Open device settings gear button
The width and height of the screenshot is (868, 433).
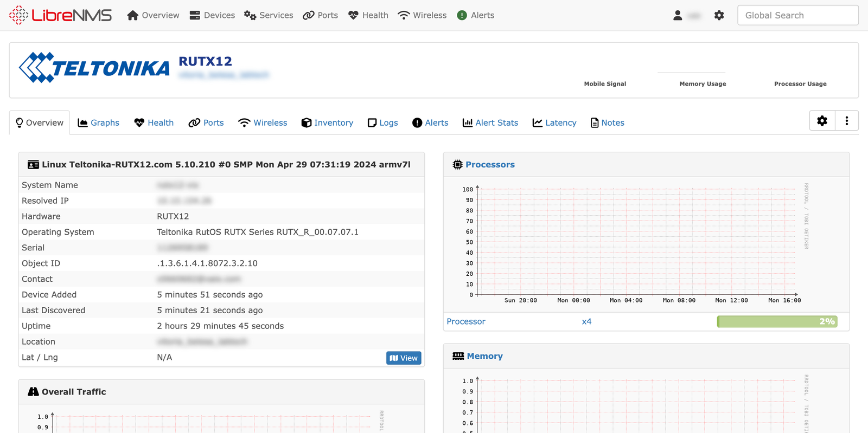tap(822, 121)
